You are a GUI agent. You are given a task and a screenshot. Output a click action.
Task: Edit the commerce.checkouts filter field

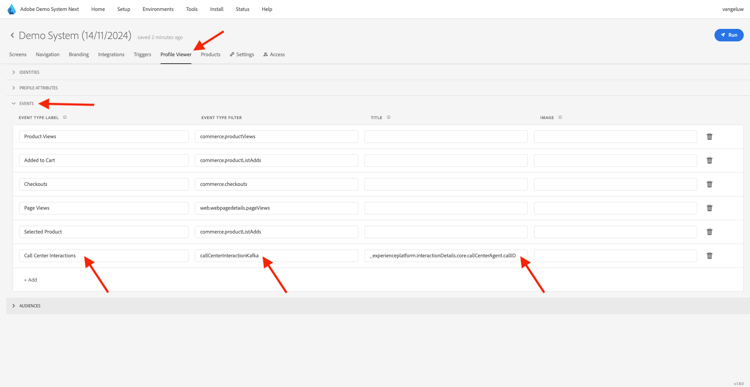[x=276, y=184]
